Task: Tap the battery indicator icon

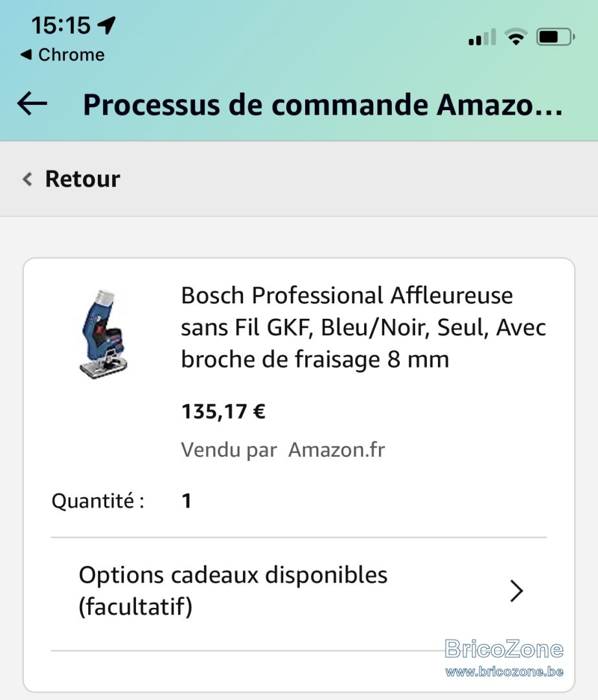Action: tap(556, 36)
